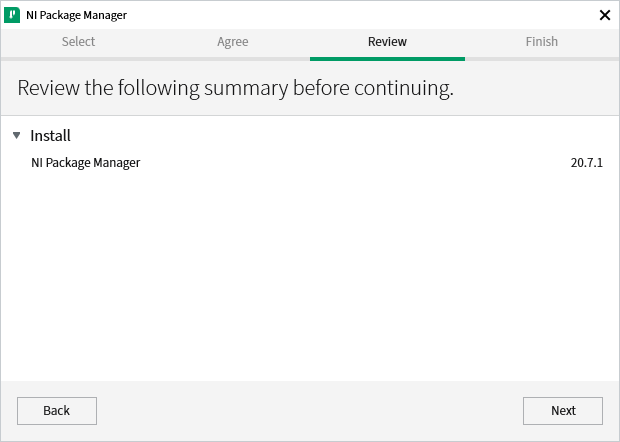Click footer area between Back and Next

point(310,410)
